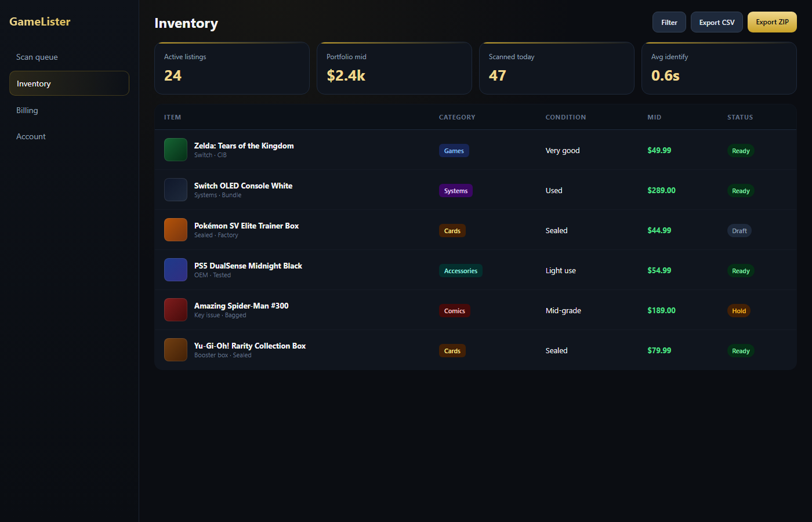The image size is (812, 522).
Task: Click the Cards tag on Pokémon row
Action: [452, 231]
